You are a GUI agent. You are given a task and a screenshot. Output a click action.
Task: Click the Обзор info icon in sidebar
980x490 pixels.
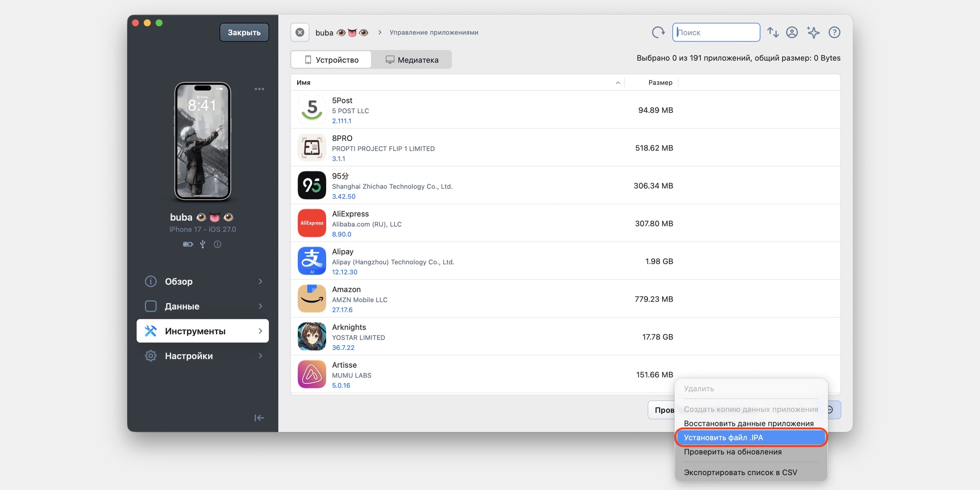tap(151, 281)
